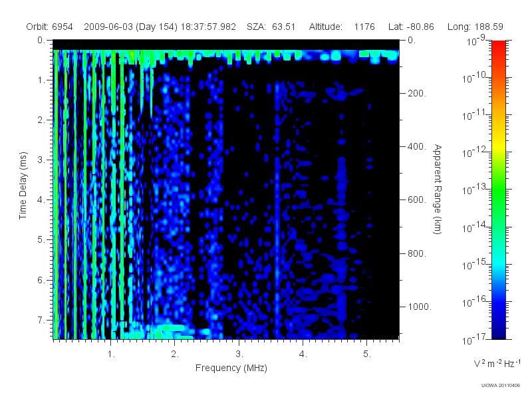Viewport: 532px width, 399px height.
Task: Click the 'SZA: 63.51' value
Action: 271,27
